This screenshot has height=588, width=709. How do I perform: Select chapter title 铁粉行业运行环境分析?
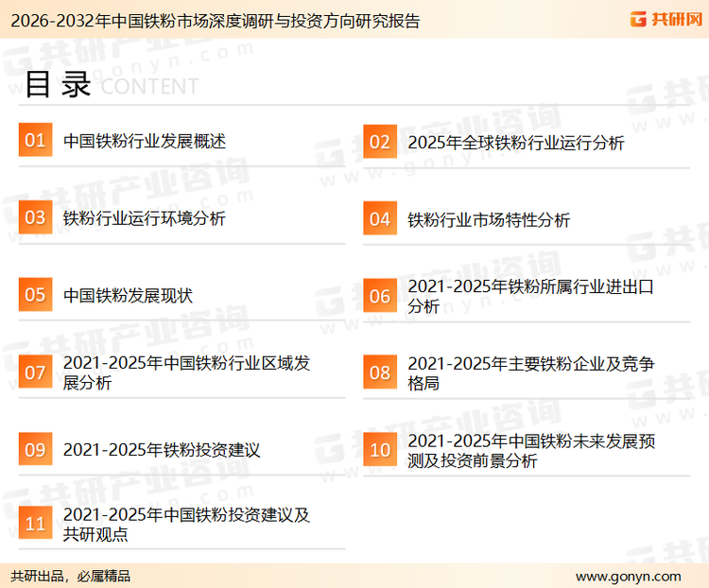coord(145,218)
